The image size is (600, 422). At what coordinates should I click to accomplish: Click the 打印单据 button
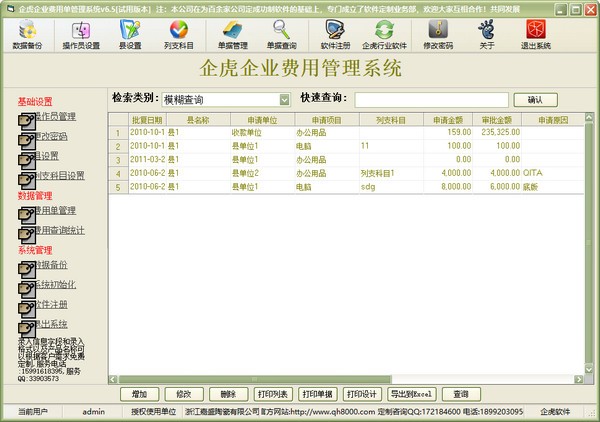[x=318, y=394]
